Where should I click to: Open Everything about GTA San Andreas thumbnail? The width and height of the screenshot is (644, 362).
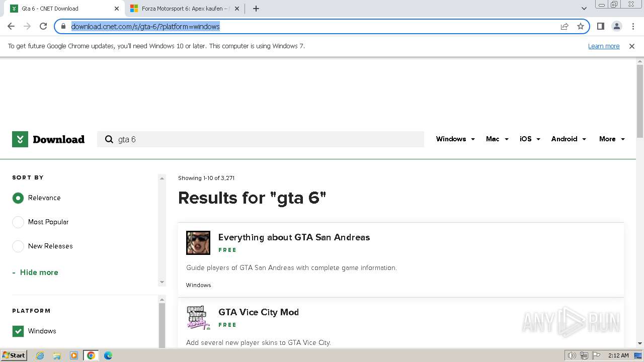tap(198, 243)
